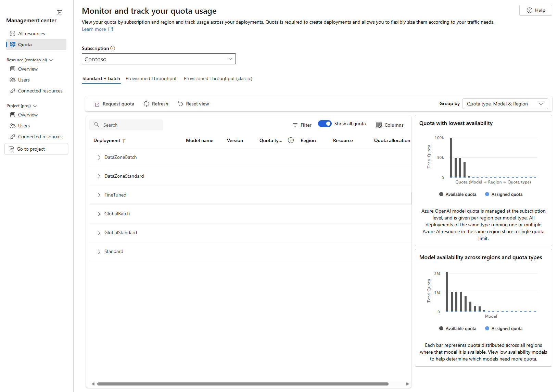Open the Contoso subscription dropdown
Viewport: 558px width, 392px height.
point(158,59)
